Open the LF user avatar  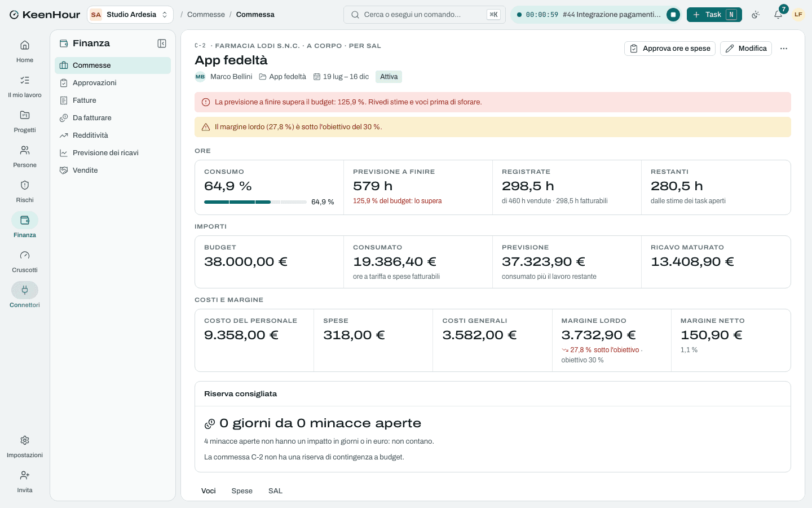click(798, 15)
